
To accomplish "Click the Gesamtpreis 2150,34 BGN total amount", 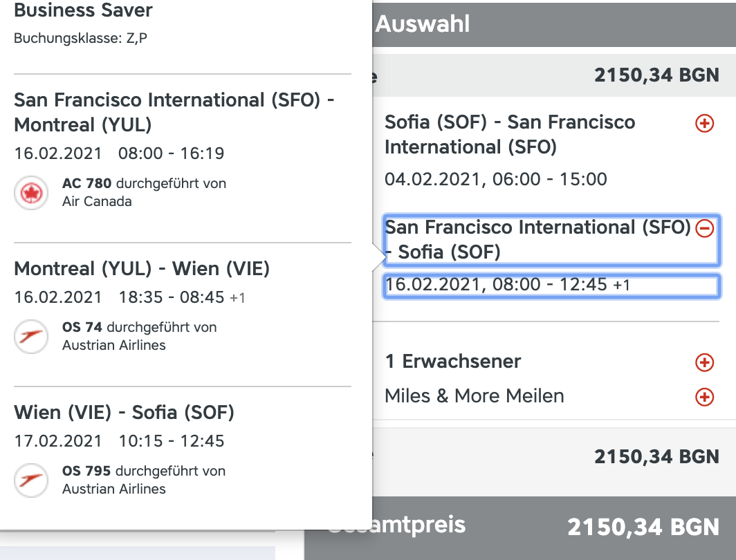I will [x=643, y=528].
